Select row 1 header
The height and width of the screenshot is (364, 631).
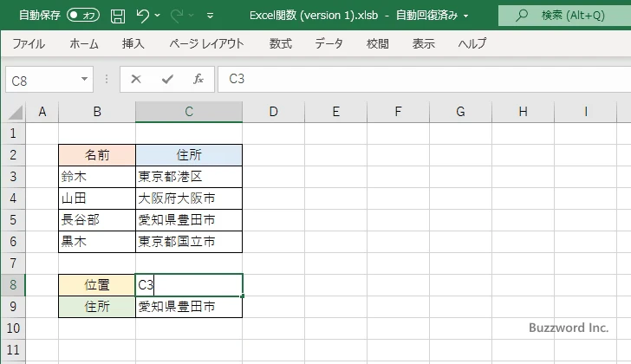coord(13,133)
